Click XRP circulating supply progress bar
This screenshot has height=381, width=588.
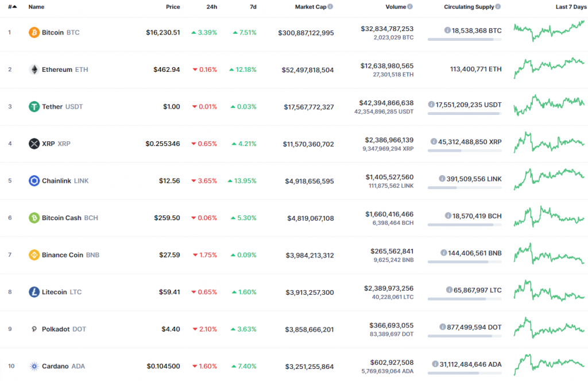click(465, 151)
